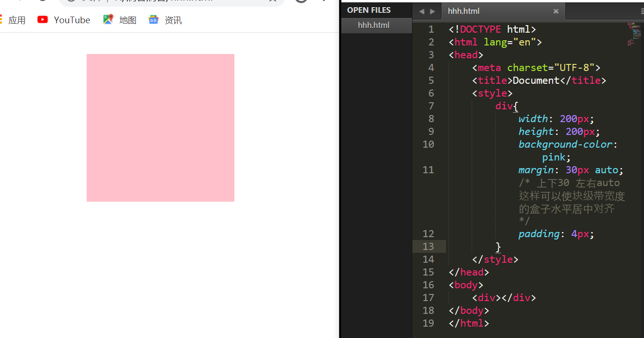Click the OPEN FILES sidebar heading
The image size is (644, 338).
click(369, 10)
